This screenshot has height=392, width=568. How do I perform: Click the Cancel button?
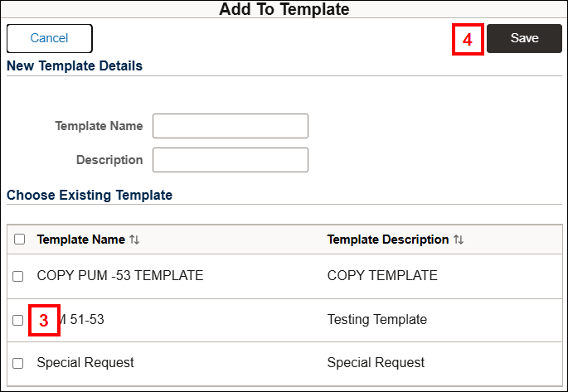click(x=49, y=38)
